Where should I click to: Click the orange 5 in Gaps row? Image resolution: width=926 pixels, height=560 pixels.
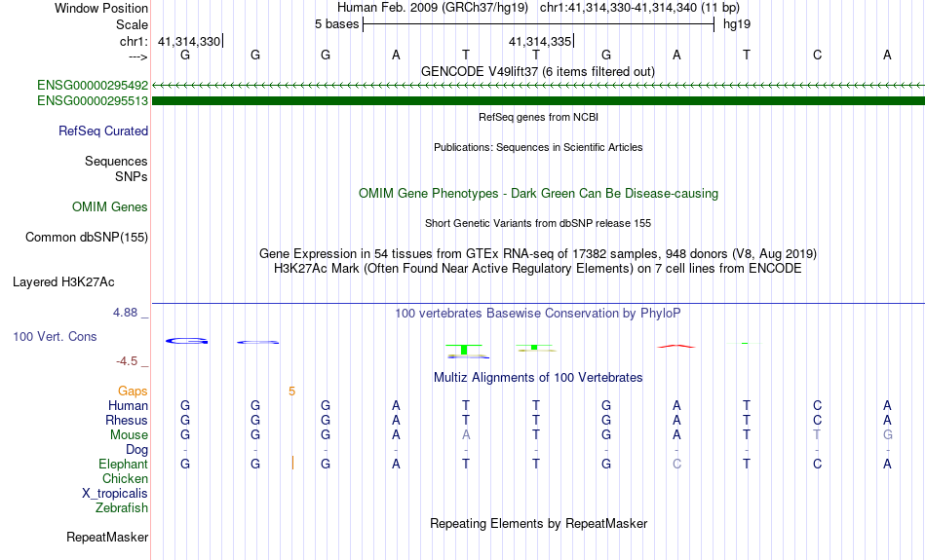pyautogui.click(x=291, y=392)
